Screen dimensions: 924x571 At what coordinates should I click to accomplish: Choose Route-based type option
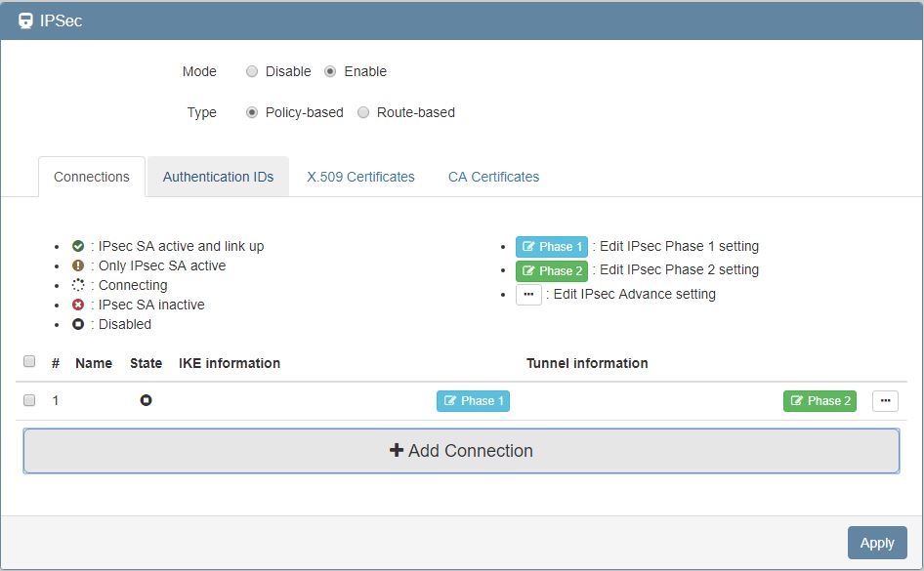363,112
